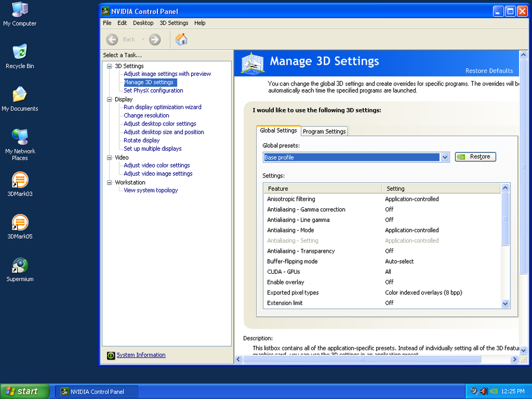Viewport: 532px width, 399px height.
Task: Click the Home icon in the toolbar
Action: pyautogui.click(x=181, y=39)
